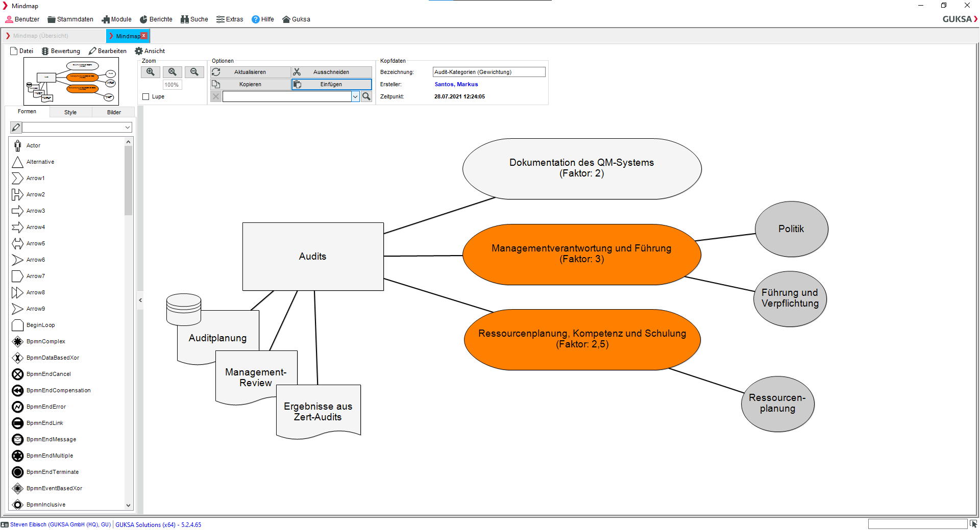Select the BpmnComplex shape
The height and width of the screenshot is (530, 980).
(18, 342)
